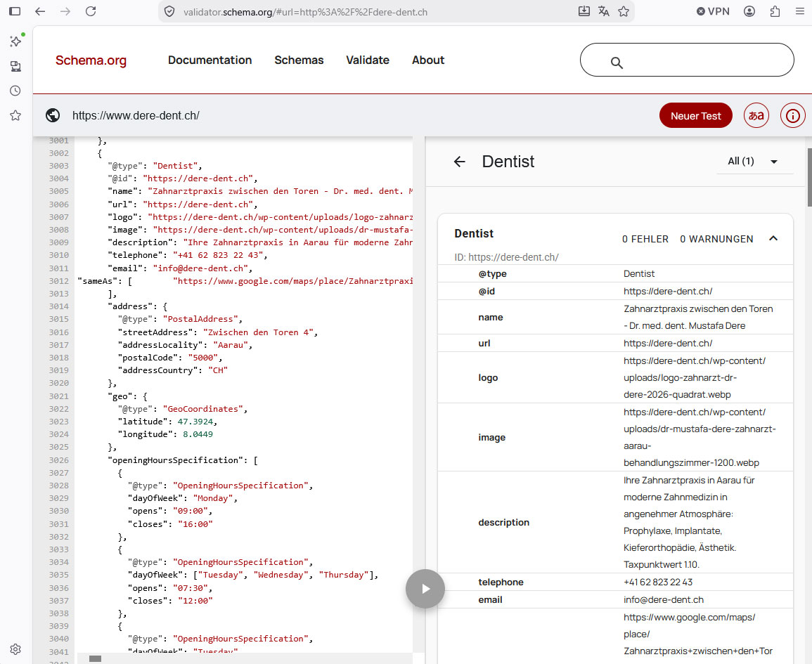The image size is (812, 664).
Task: Reload the page with the refresh icon
Action: pos(91,11)
